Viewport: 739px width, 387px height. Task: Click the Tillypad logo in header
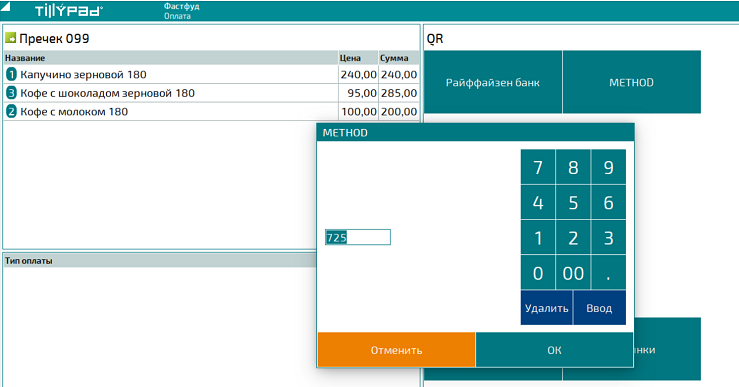pos(68,10)
